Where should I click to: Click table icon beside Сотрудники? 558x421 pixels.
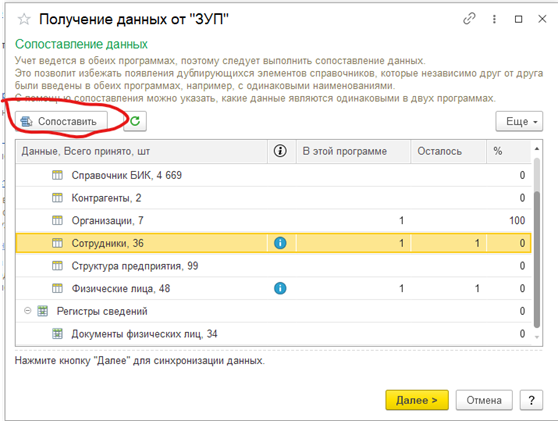click(57, 243)
